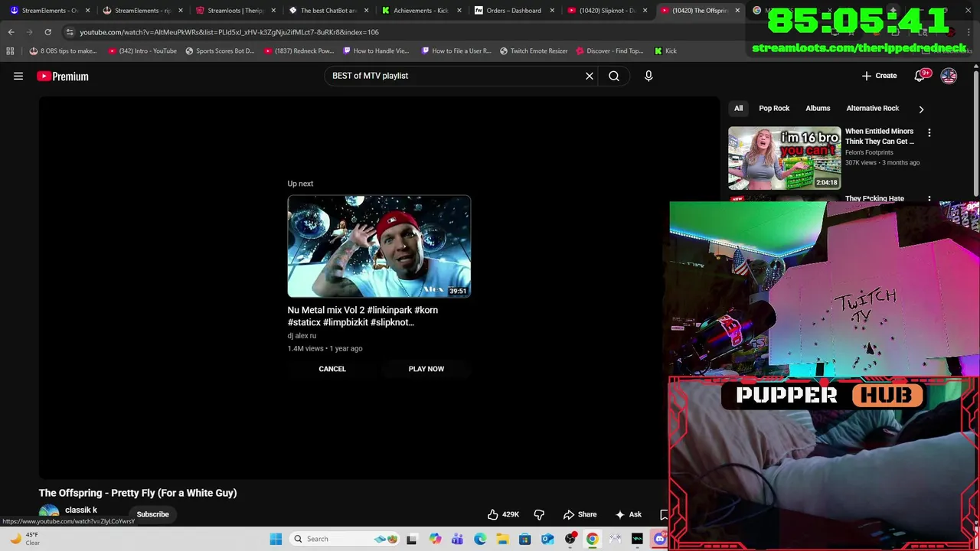Select the Pop Rock filter chip
Image resolution: width=980 pixels, height=551 pixels.
click(774, 109)
